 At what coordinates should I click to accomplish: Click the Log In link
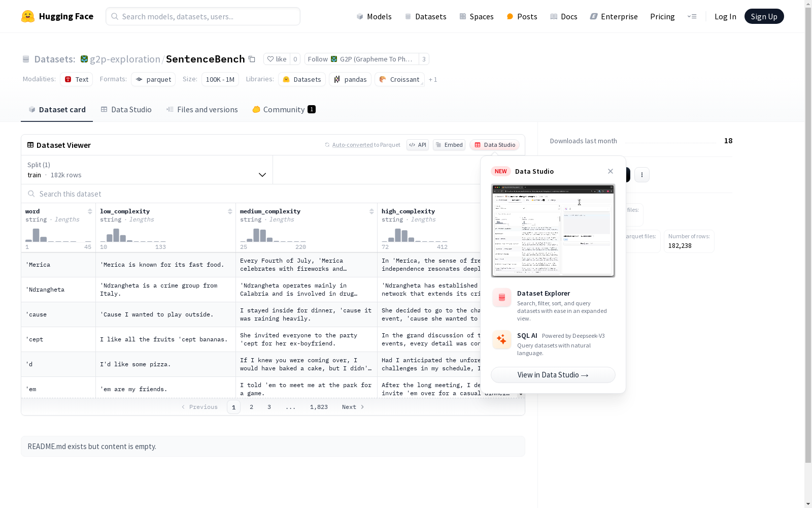tap(725, 16)
